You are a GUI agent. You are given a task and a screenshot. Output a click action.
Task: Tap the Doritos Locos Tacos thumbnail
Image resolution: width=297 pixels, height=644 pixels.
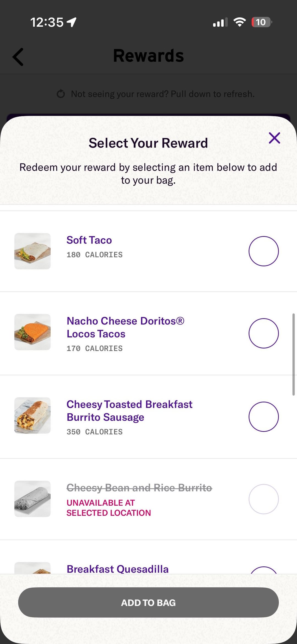(x=32, y=332)
